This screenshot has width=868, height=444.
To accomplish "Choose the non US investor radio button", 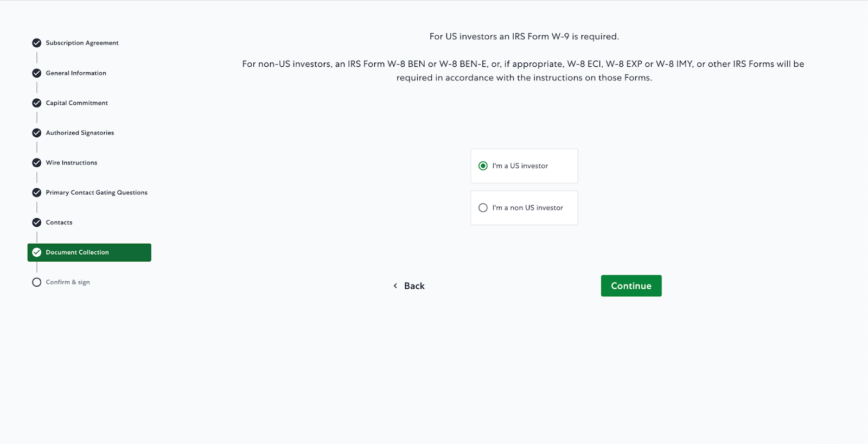I will (483, 208).
